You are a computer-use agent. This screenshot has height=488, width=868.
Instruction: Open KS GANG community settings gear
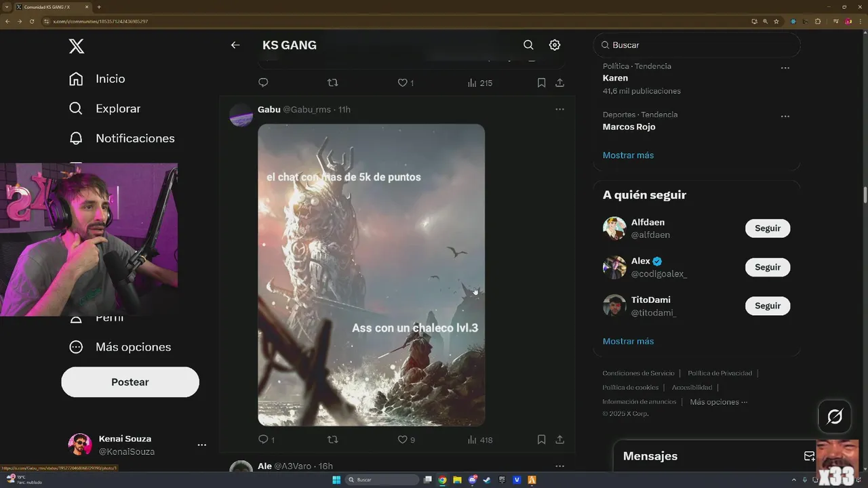coord(555,45)
